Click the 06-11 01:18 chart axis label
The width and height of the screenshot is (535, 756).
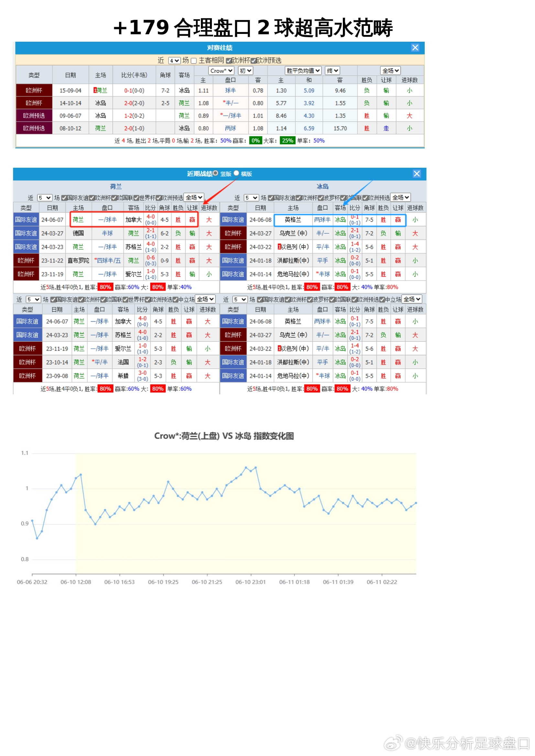294,582
